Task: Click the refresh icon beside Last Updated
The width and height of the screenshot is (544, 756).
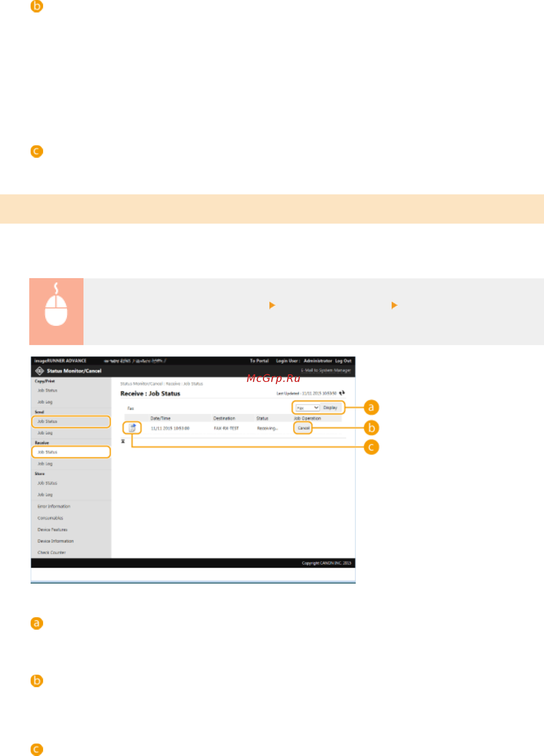Action: (342, 393)
